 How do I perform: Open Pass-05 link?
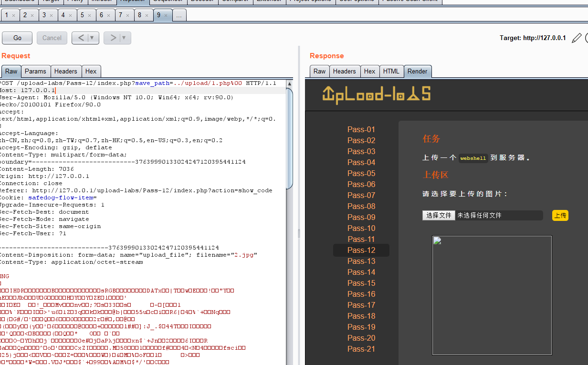361,173
